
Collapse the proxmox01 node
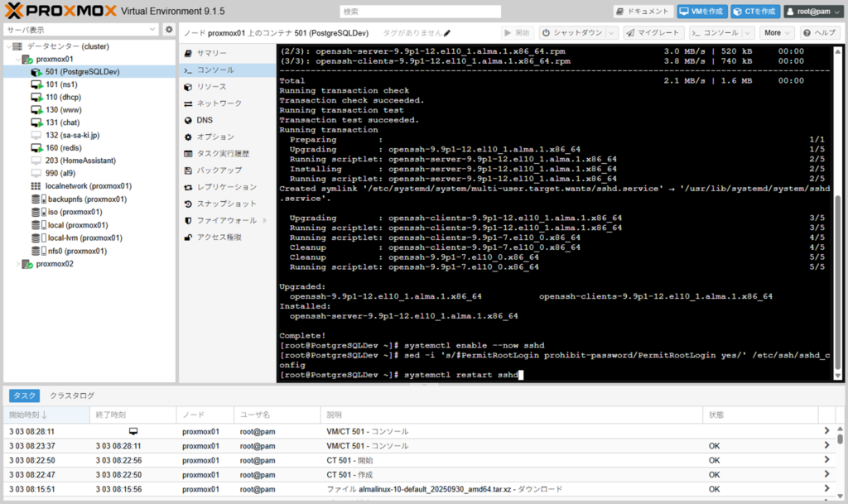point(18,60)
